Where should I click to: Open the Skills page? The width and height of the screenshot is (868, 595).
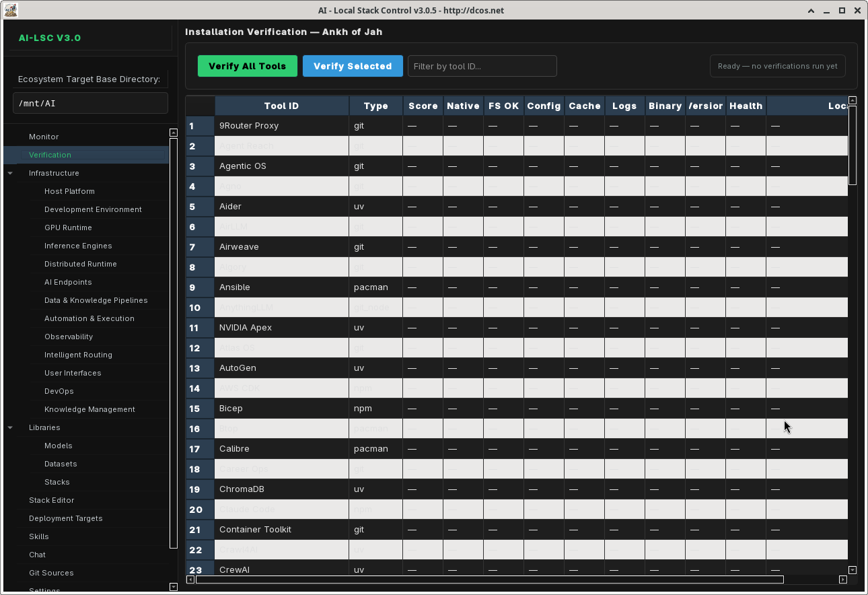[39, 536]
